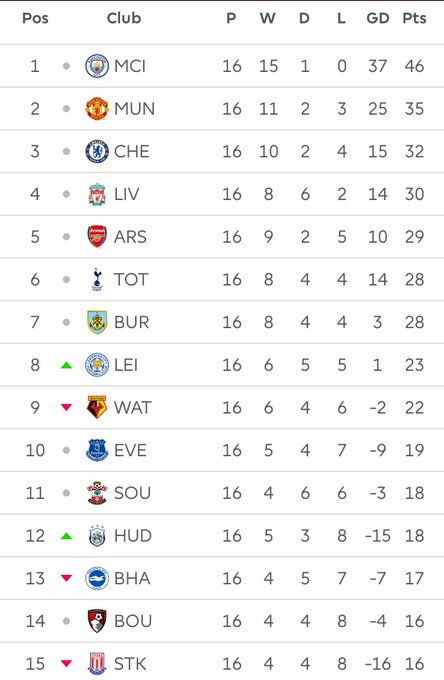
Task: Open the BHA team name link
Action: [132, 578]
